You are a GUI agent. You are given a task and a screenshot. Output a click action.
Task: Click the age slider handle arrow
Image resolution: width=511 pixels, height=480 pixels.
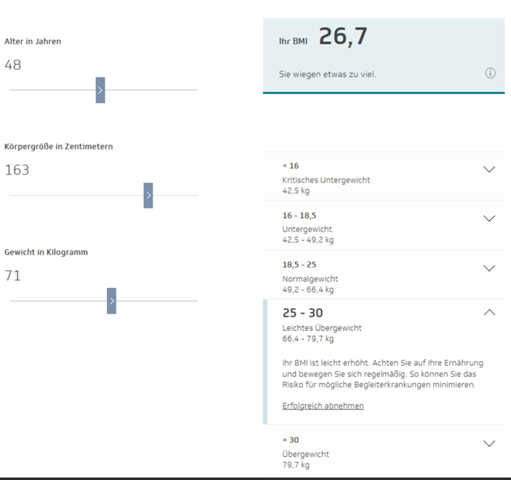pyautogui.click(x=100, y=90)
